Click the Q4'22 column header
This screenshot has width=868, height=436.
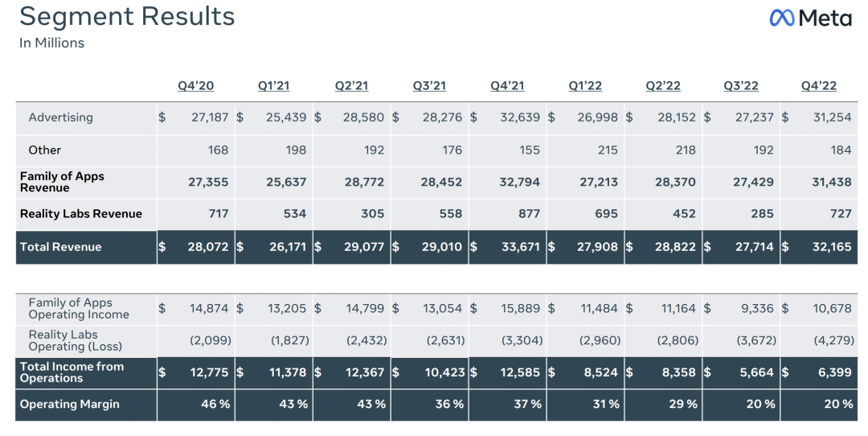click(x=819, y=86)
